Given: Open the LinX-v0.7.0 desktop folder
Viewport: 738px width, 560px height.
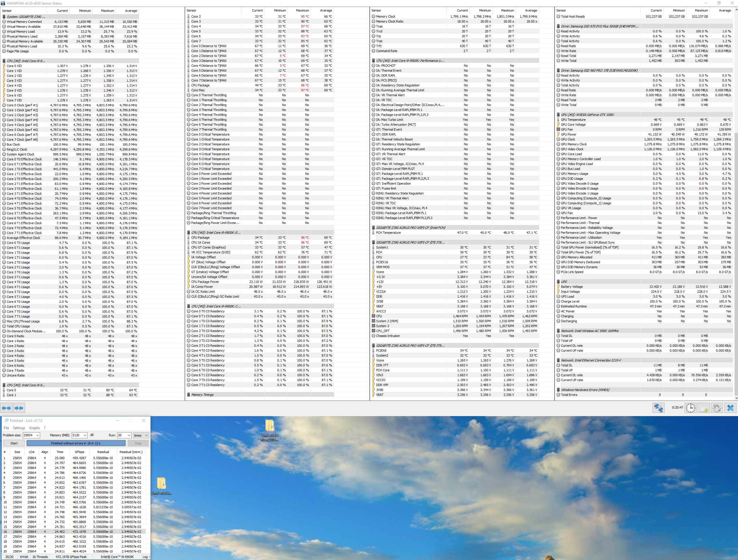Looking at the screenshot, I should click(161, 485).
